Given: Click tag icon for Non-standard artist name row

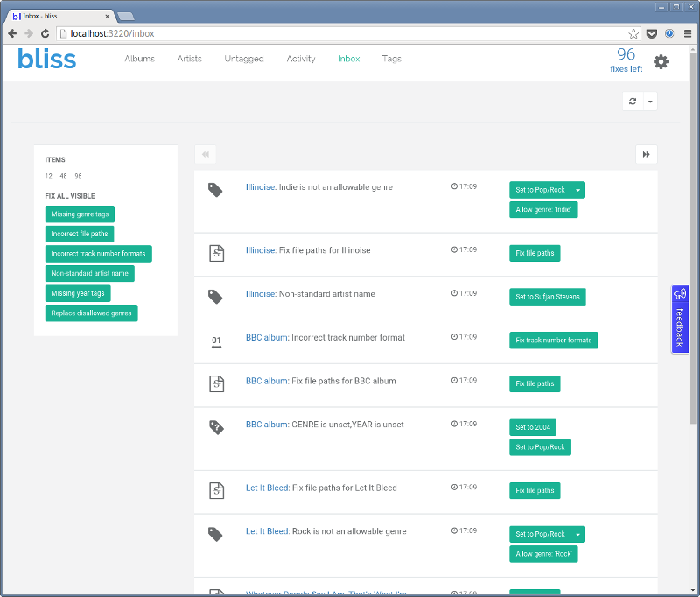Looking at the screenshot, I should click(x=215, y=297).
